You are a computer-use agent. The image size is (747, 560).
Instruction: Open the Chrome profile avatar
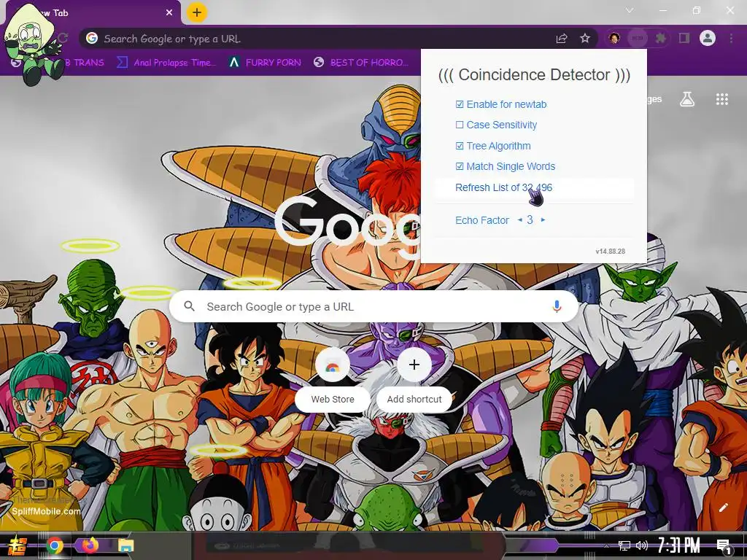tap(708, 38)
